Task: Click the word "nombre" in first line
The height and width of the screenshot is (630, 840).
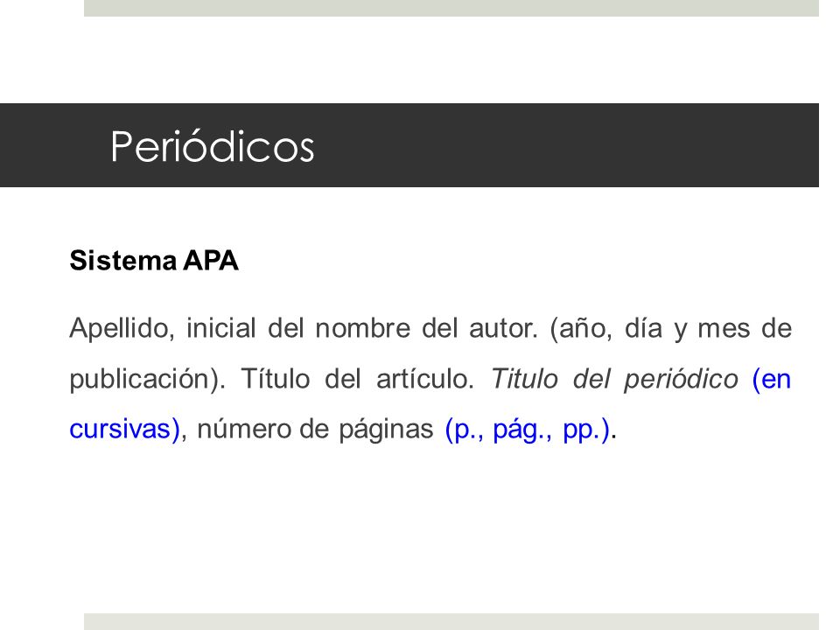Action: coord(362,328)
